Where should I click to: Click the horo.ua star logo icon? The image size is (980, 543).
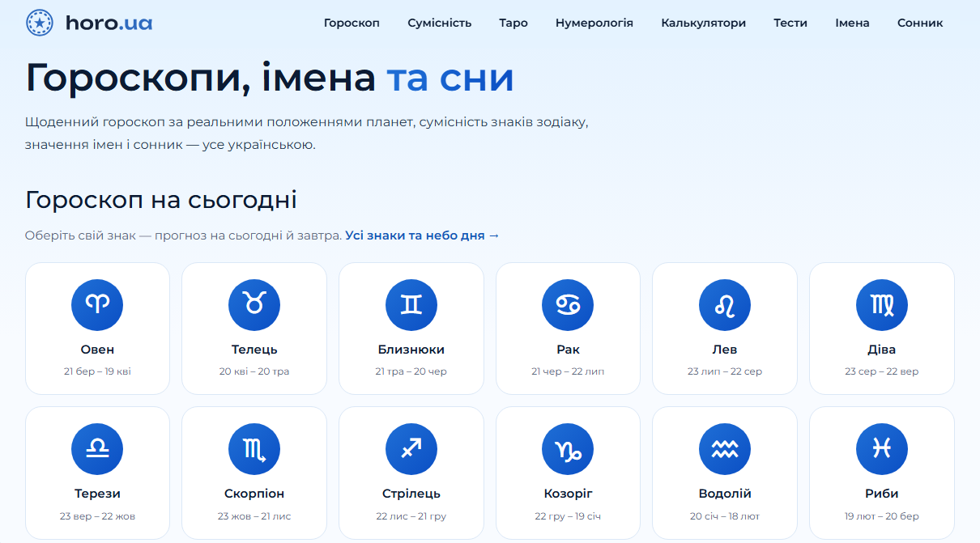[x=40, y=23]
